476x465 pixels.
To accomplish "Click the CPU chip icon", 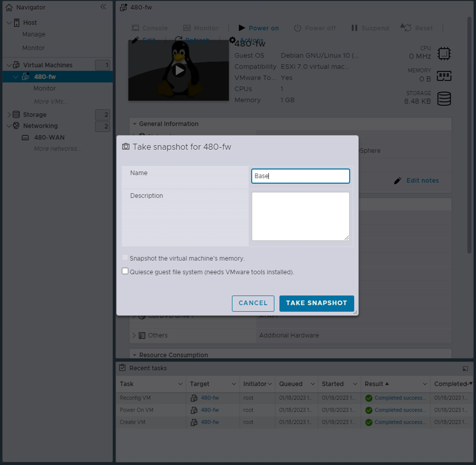I will coord(444,53).
